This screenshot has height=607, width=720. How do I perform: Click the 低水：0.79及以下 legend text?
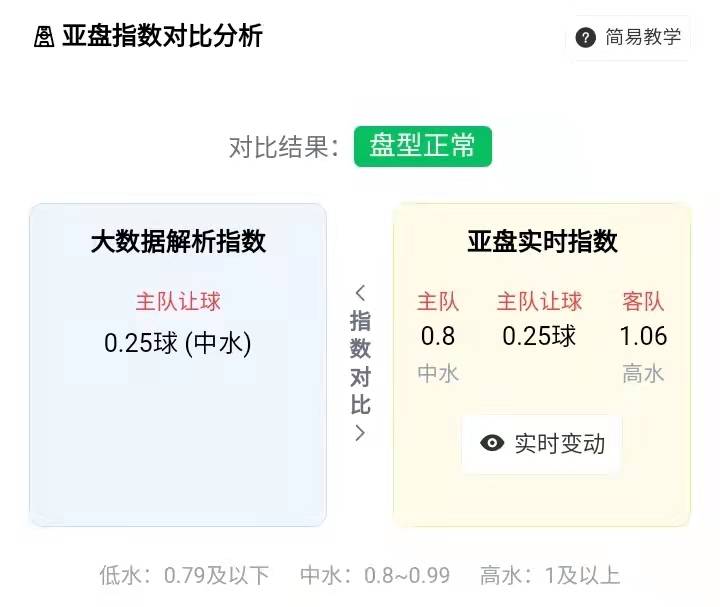tap(184, 575)
